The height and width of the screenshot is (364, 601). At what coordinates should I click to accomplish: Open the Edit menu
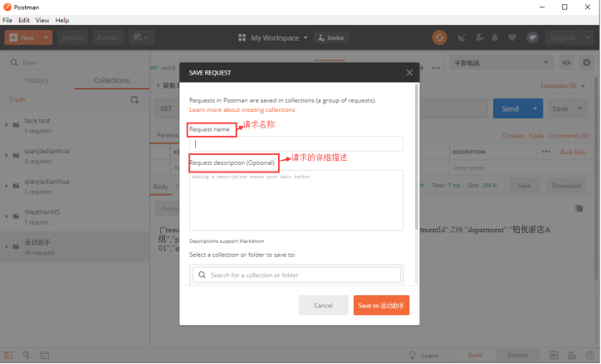point(24,20)
